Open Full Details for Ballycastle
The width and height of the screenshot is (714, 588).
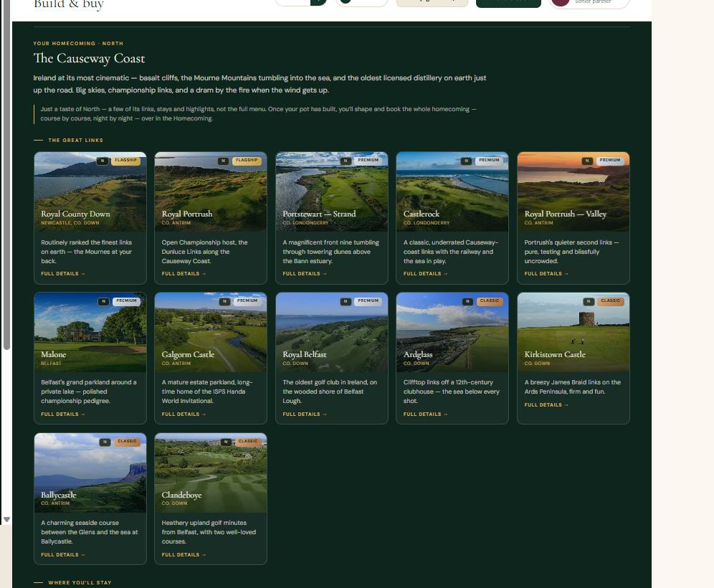click(63, 555)
